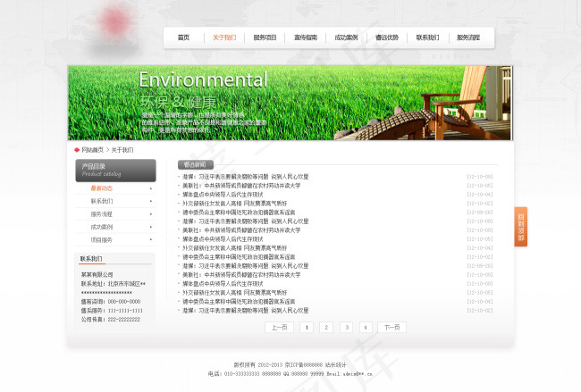
Task: Select 服务流程 in the sidebar menu
Action: click(102, 214)
